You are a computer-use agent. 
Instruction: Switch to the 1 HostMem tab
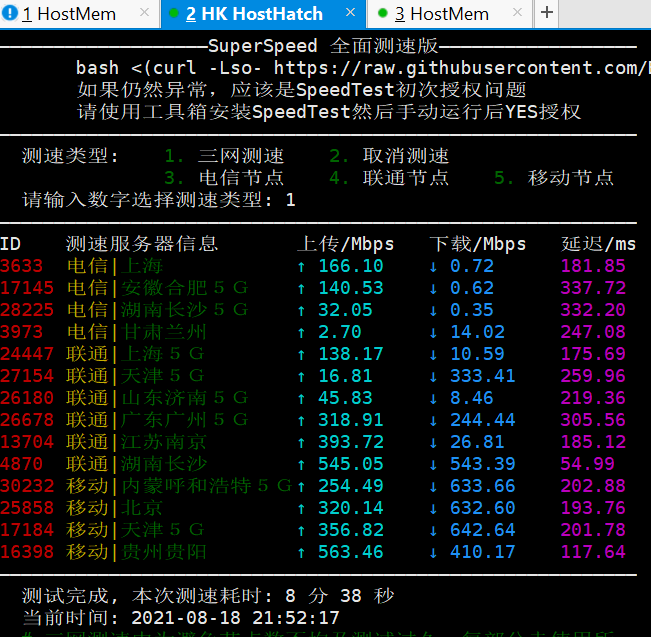(69, 14)
